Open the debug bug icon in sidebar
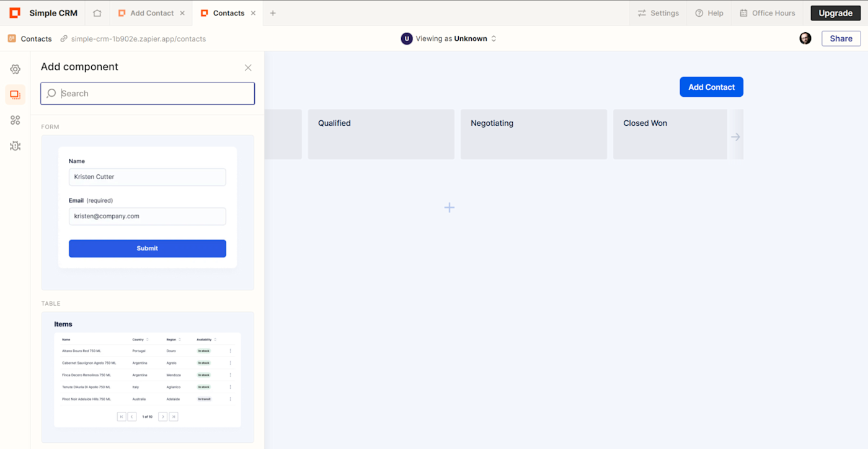Image resolution: width=868 pixels, height=449 pixels. 15,146
